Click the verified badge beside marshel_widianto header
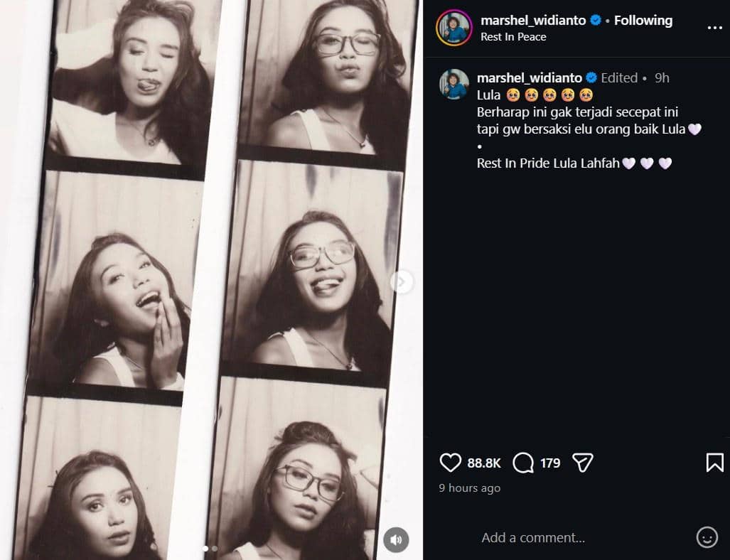 (596, 21)
